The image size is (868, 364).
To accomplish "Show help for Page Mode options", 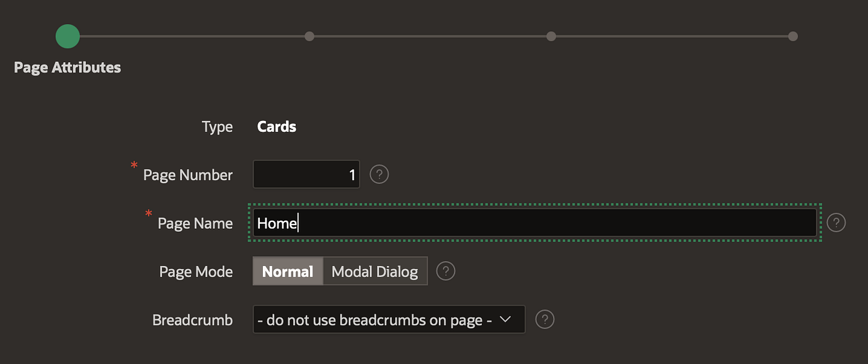I will 446,271.
